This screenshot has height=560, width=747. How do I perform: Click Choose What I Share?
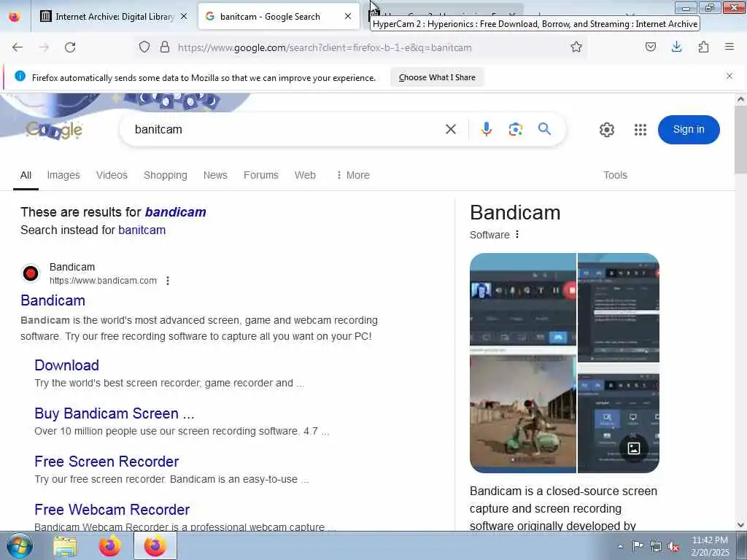coord(437,77)
